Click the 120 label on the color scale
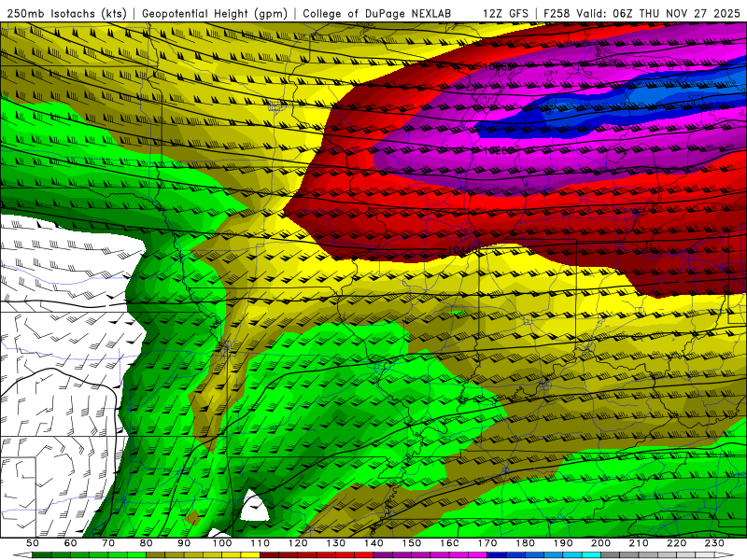This screenshot has width=747, height=560. click(298, 543)
